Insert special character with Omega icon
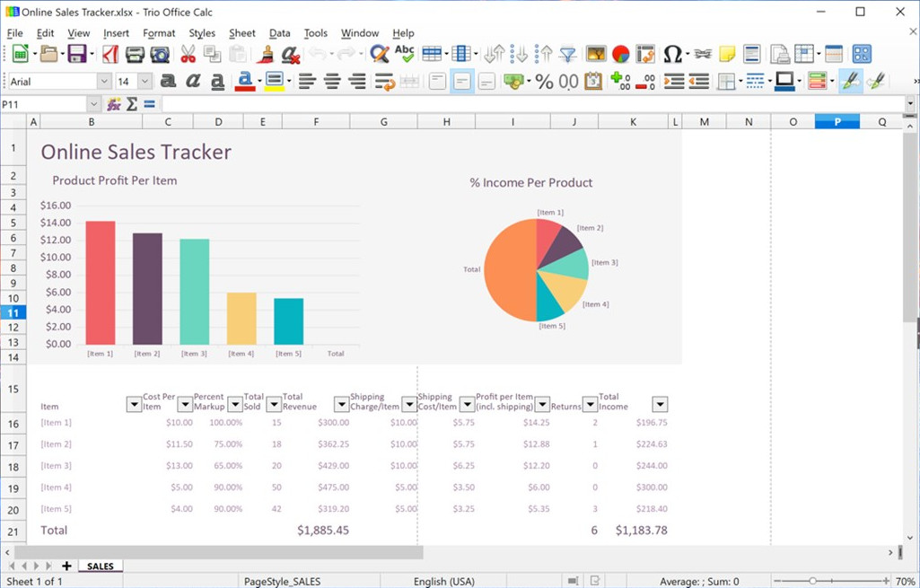The width and height of the screenshot is (920, 588). coord(671,55)
